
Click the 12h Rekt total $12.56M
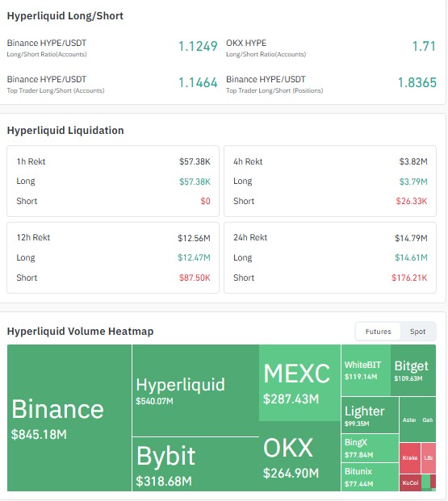(194, 238)
